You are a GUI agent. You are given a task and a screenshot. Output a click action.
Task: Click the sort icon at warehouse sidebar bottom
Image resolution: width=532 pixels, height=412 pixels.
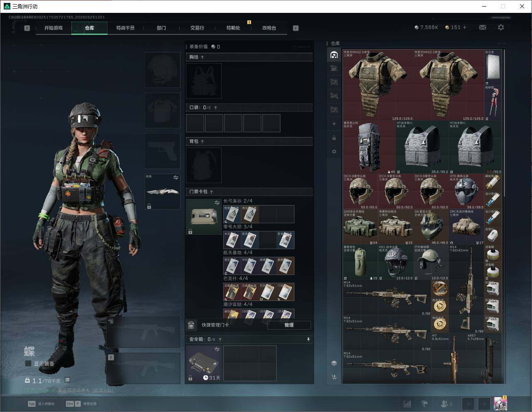pos(334,377)
